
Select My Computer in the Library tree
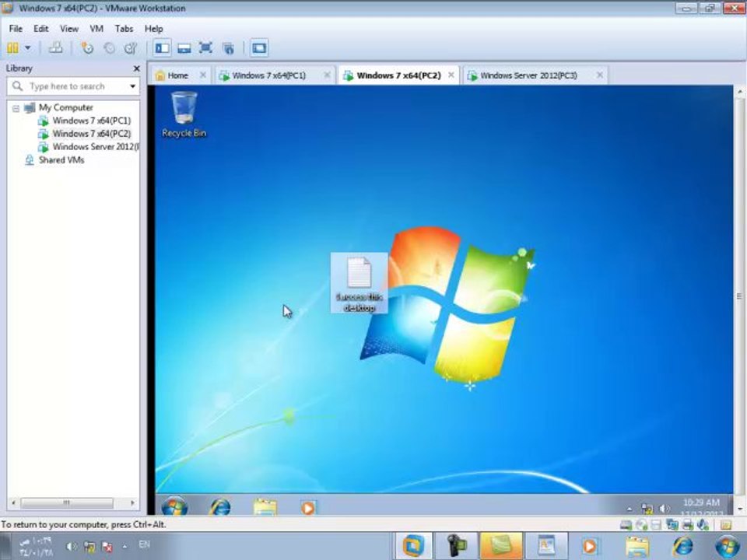click(x=65, y=107)
